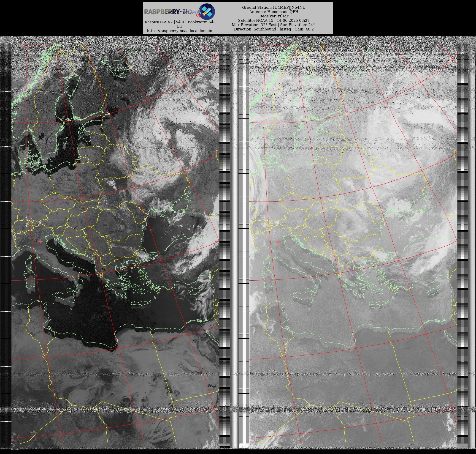Select the 'Ground Station: IU4MEP|JN54NU' line
The height and width of the screenshot is (454, 476).
tap(274, 8)
